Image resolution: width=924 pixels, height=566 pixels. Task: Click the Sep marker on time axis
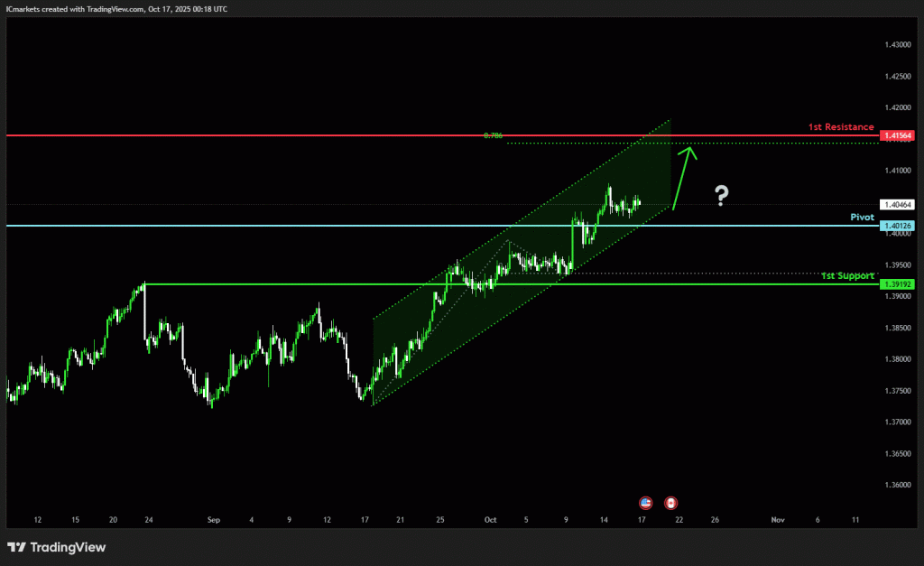213,520
